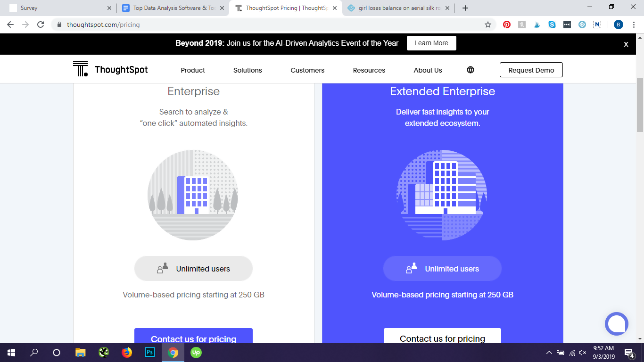Click Contact us for pricing under Enterprise
Image resolution: width=644 pixels, height=362 pixels.
pyautogui.click(x=193, y=337)
